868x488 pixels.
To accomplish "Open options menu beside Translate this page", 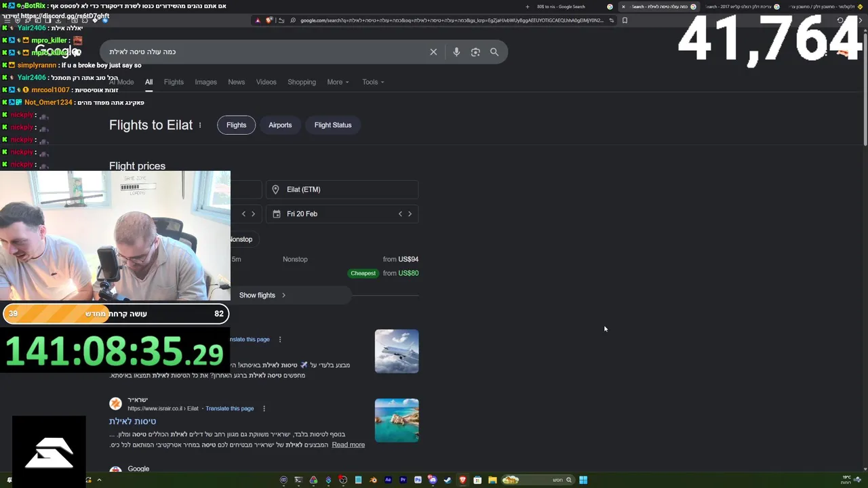I will pyautogui.click(x=279, y=340).
